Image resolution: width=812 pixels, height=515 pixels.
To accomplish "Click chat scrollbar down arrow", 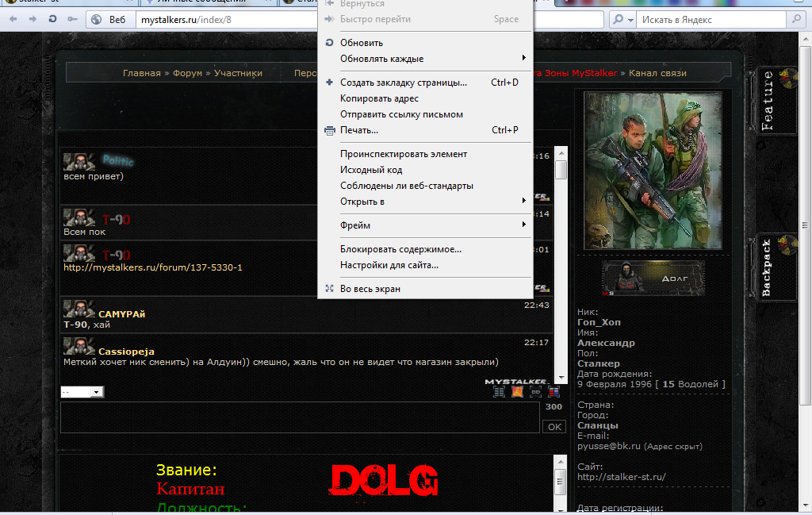I will click(x=561, y=379).
